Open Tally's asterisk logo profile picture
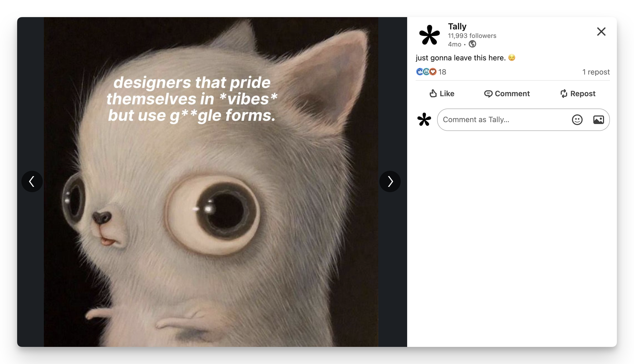The width and height of the screenshot is (634, 364). pyautogui.click(x=429, y=35)
